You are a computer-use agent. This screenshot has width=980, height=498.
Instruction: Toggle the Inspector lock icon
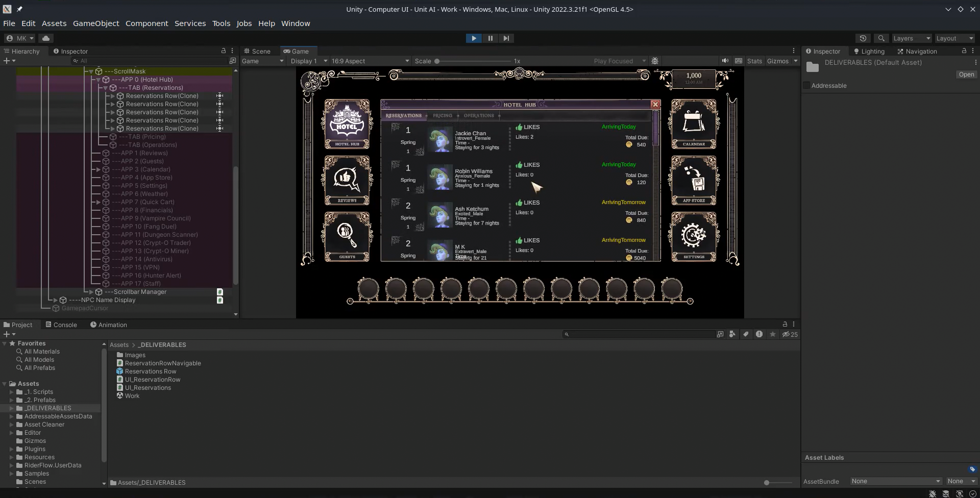[964, 51]
